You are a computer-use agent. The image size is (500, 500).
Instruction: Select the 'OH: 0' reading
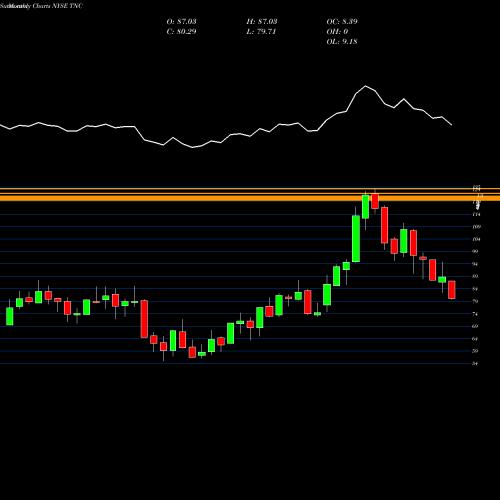(337, 32)
